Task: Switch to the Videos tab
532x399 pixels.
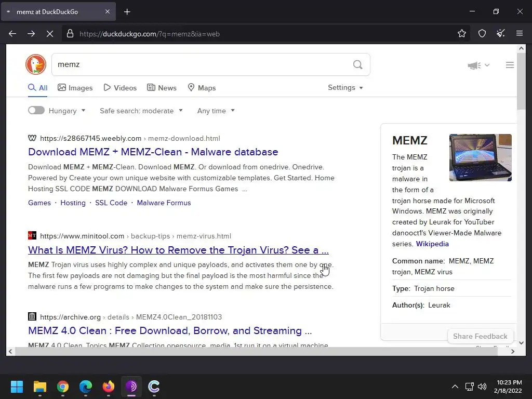Action: pyautogui.click(x=120, y=88)
